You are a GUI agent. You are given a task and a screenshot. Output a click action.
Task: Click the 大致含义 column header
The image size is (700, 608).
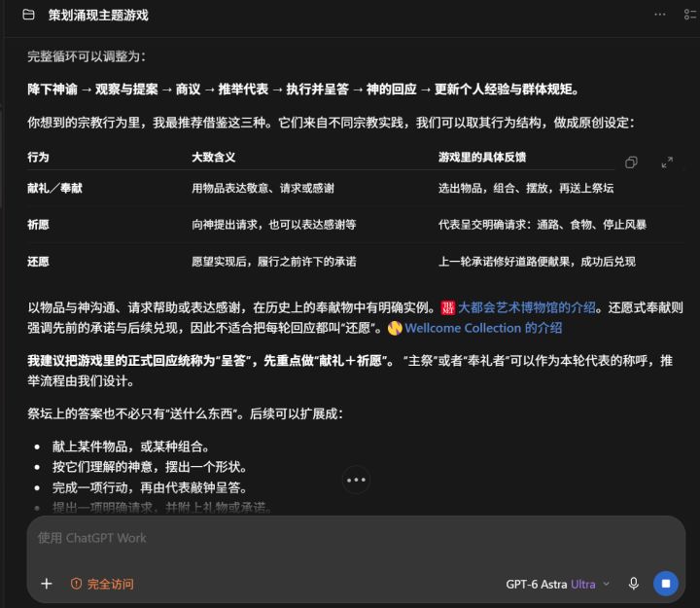coord(213,158)
